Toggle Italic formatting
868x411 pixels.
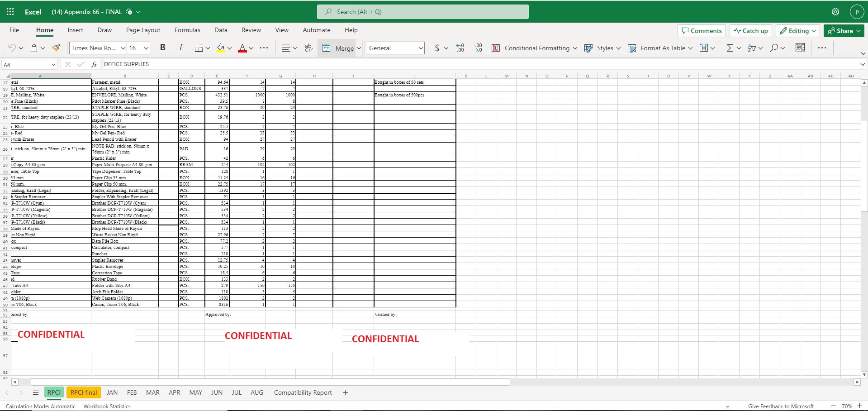click(x=180, y=48)
